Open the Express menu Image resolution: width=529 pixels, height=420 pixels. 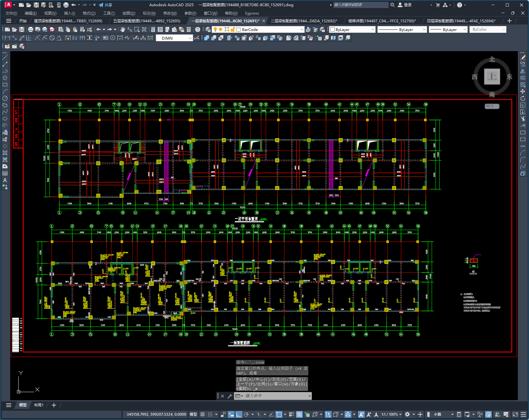(x=252, y=13)
